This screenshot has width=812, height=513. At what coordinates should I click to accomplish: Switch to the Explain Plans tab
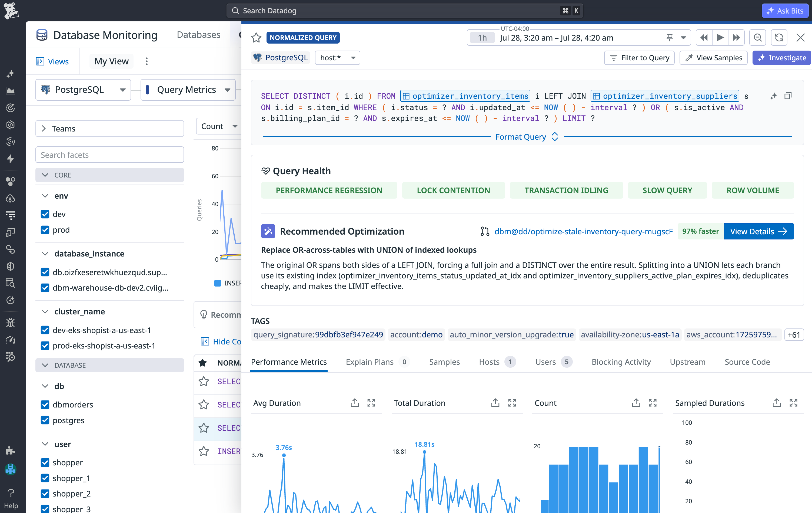click(x=377, y=362)
